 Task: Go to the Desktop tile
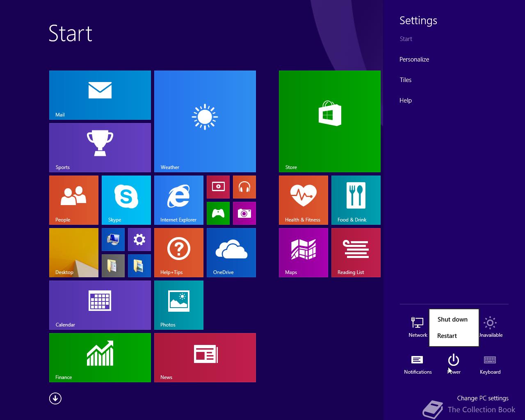[74, 253]
